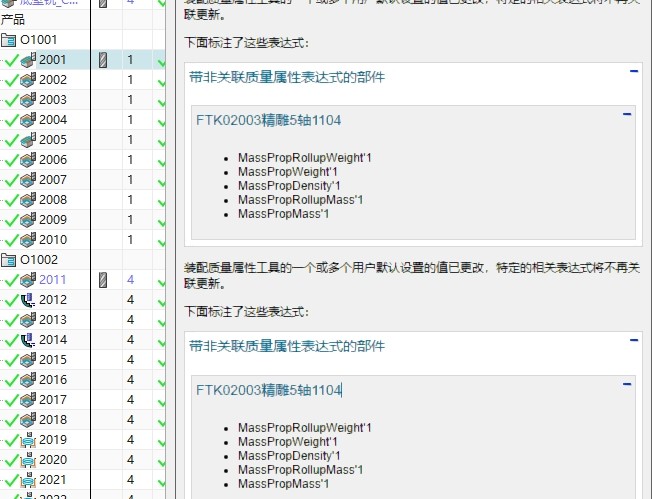Select program group O1001 label

click(38, 40)
